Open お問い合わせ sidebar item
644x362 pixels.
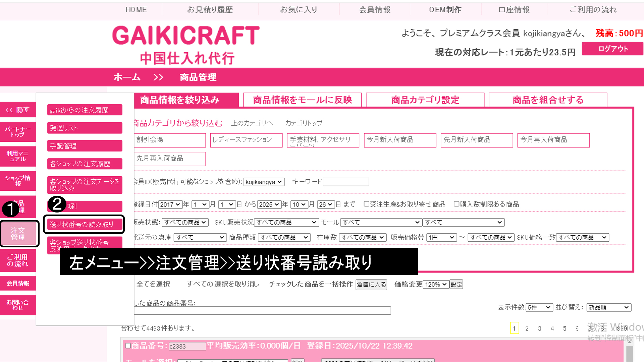pos(18,305)
